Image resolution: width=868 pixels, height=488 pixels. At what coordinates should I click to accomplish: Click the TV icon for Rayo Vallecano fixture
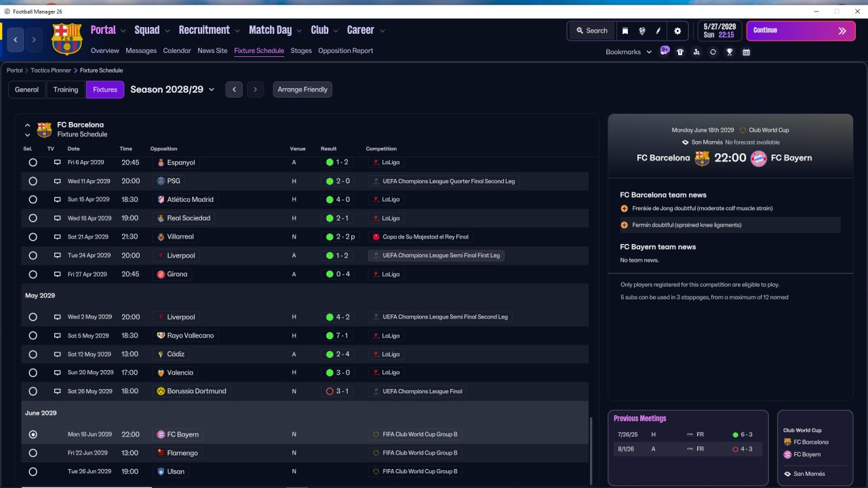pyautogui.click(x=58, y=335)
